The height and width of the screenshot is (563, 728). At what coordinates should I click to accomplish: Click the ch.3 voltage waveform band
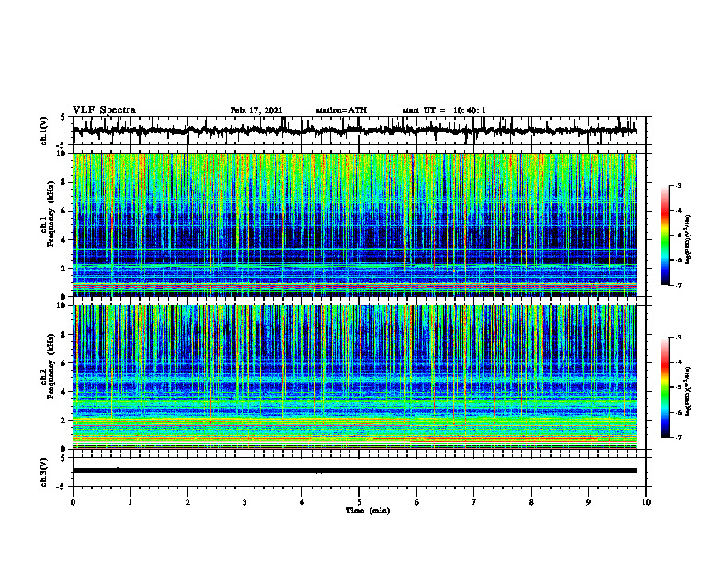coord(355,471)
